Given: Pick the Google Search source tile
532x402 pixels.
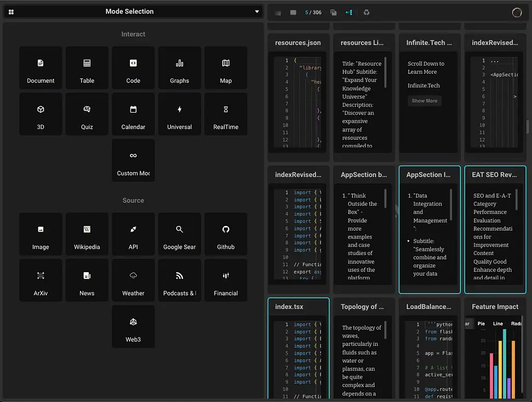Looking at the screenshot, I should pos(179,234).
